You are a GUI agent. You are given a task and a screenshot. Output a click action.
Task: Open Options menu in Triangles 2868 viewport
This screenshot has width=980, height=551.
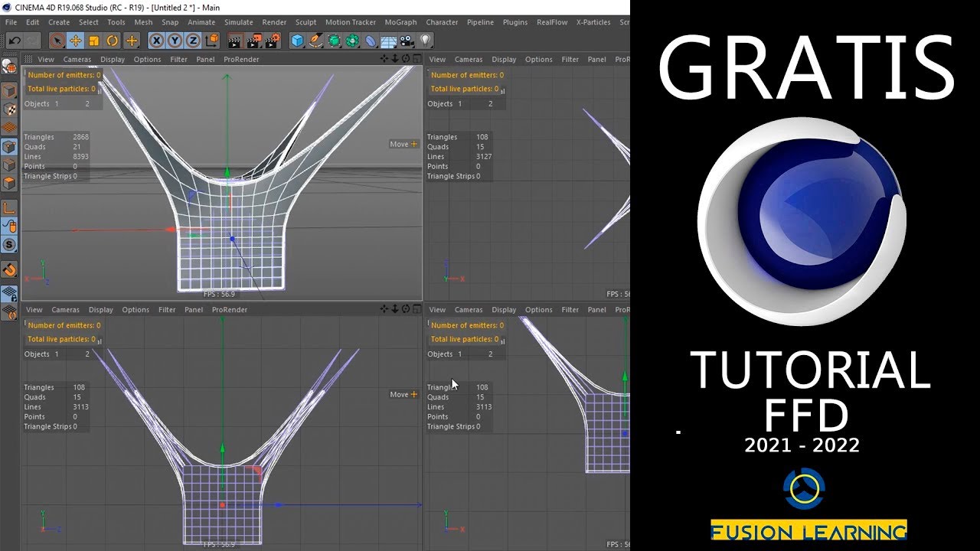(147, 59)
